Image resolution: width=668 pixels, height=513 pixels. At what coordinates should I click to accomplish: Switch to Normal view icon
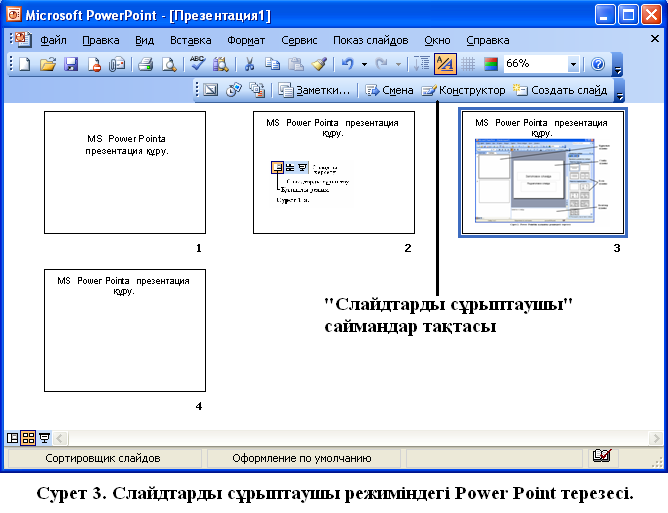click(12, 438)
